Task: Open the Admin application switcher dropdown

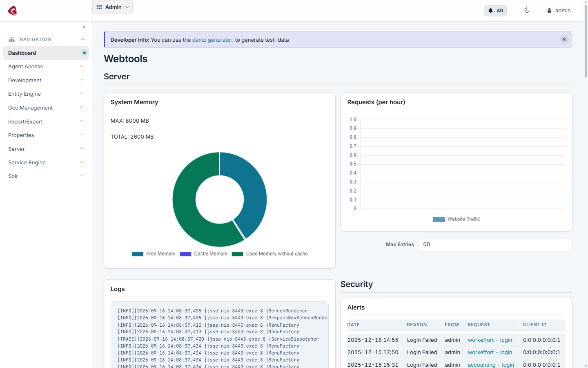Action: click(113, 7)
